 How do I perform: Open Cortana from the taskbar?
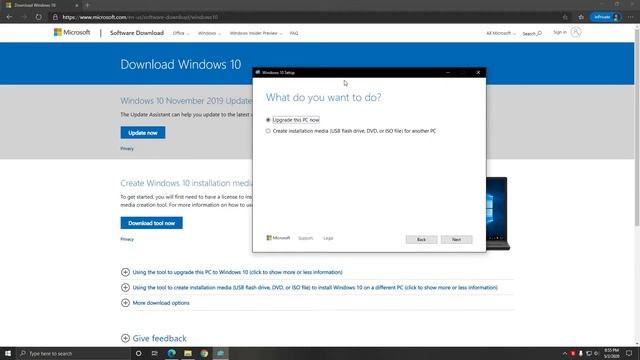click(x=138, y=353)
